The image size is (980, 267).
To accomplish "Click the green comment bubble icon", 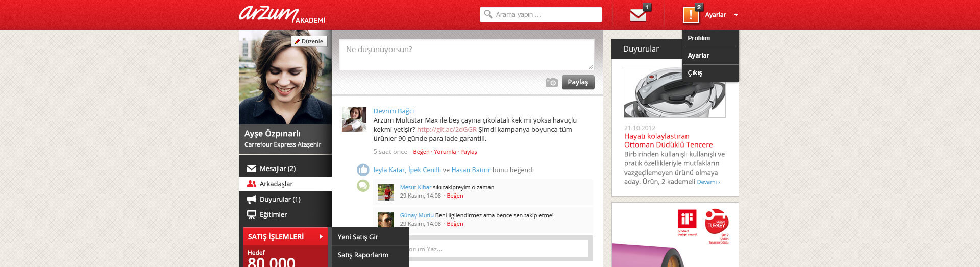I will coord(363,186).
